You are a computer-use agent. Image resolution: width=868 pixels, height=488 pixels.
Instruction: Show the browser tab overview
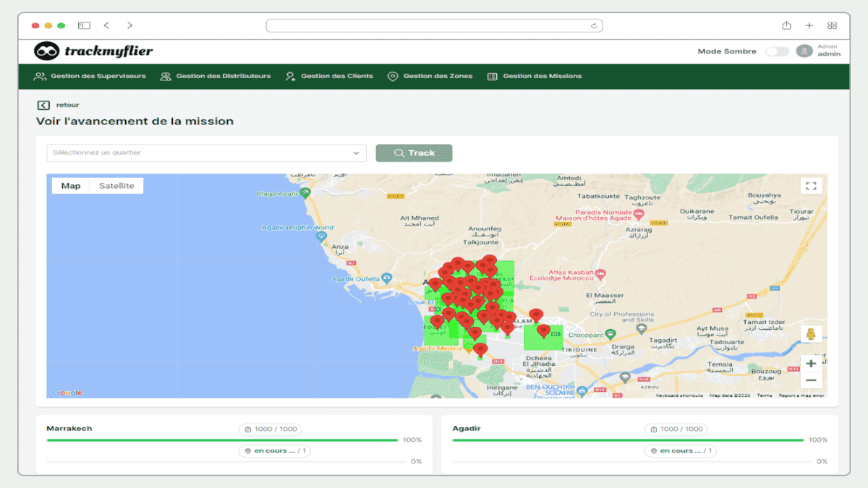[x=832, y=25]
